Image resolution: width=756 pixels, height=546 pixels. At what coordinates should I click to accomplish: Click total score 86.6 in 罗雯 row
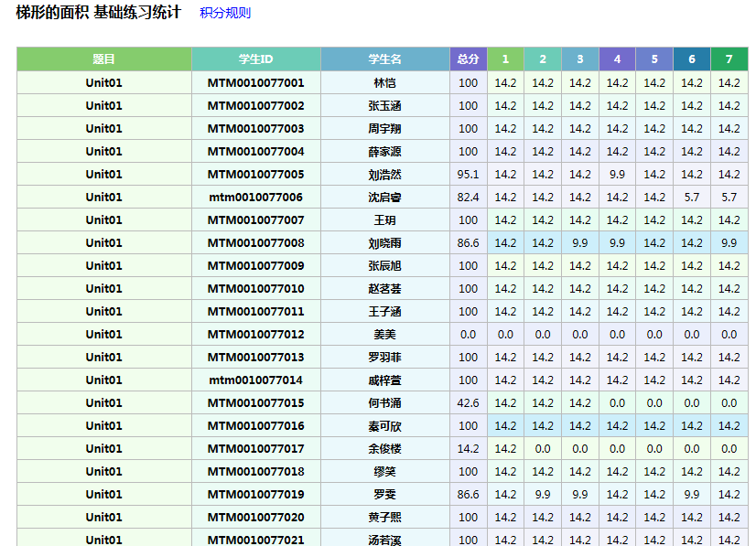(469, 495)
